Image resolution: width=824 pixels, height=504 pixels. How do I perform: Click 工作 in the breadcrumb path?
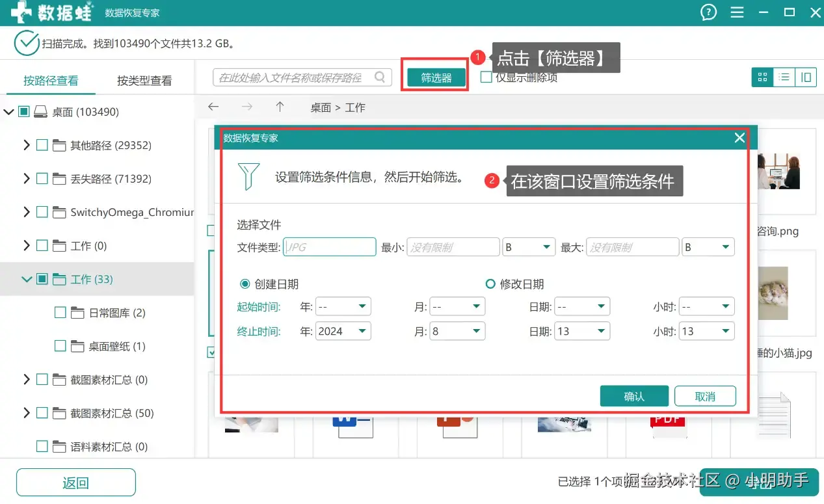(355, 107)
